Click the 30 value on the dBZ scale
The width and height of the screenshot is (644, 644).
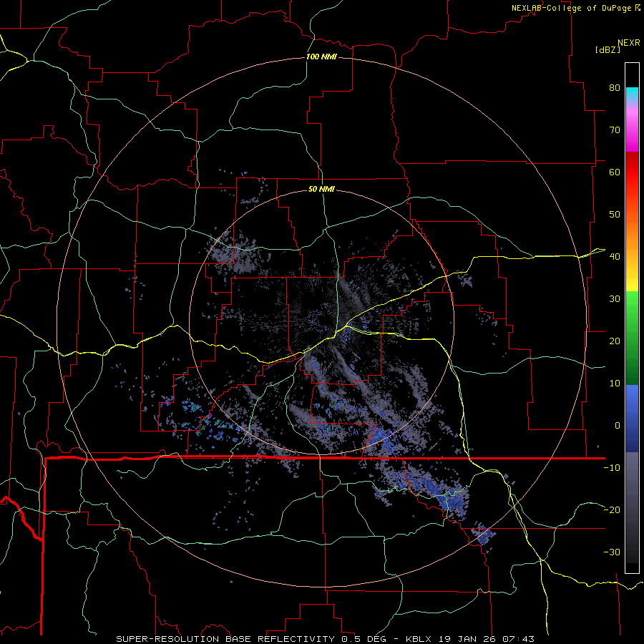click(615, 298)
